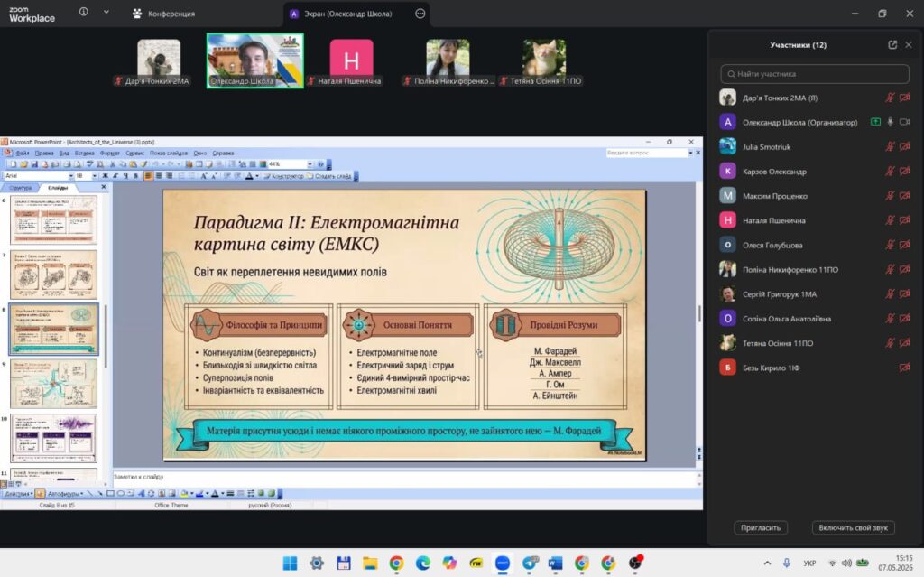Switch to the Структура tab

pyautogui.click(x=20, y=188)
